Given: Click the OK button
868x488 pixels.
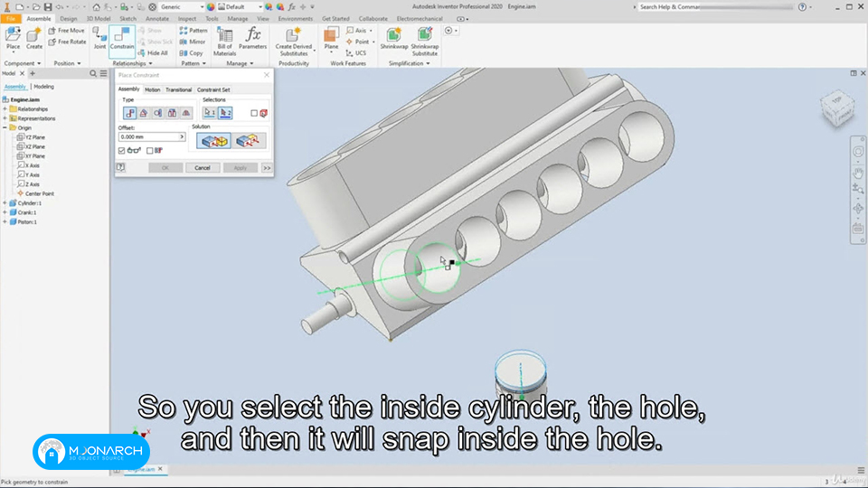Looking at the screenshot, I should point(165,168).
